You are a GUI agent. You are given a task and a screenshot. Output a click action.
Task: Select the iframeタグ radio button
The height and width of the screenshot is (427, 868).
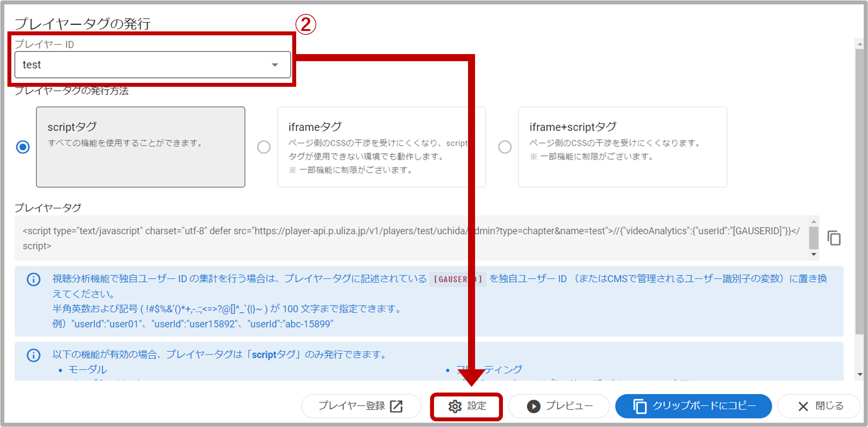pyautogui.click(x=264, y=147)
